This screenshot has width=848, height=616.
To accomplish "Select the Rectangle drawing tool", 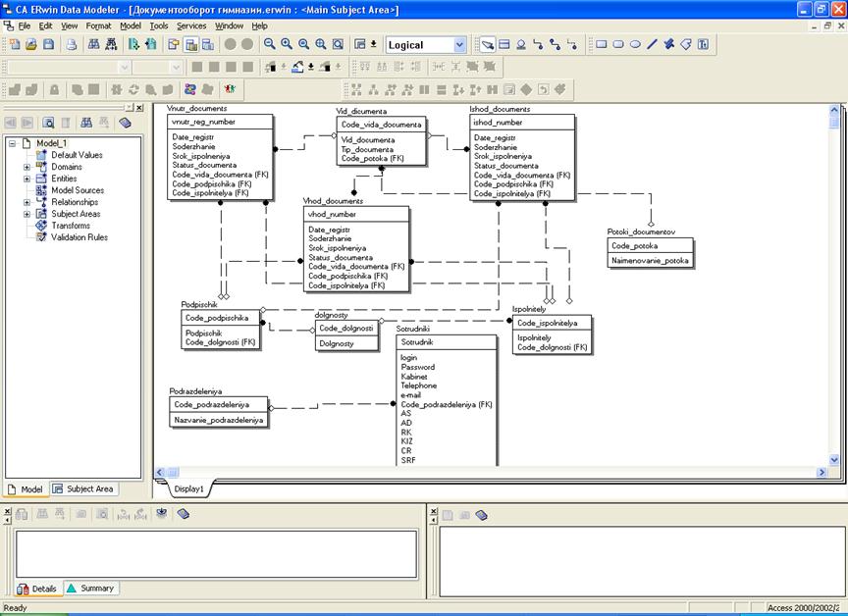I will 602,45.
